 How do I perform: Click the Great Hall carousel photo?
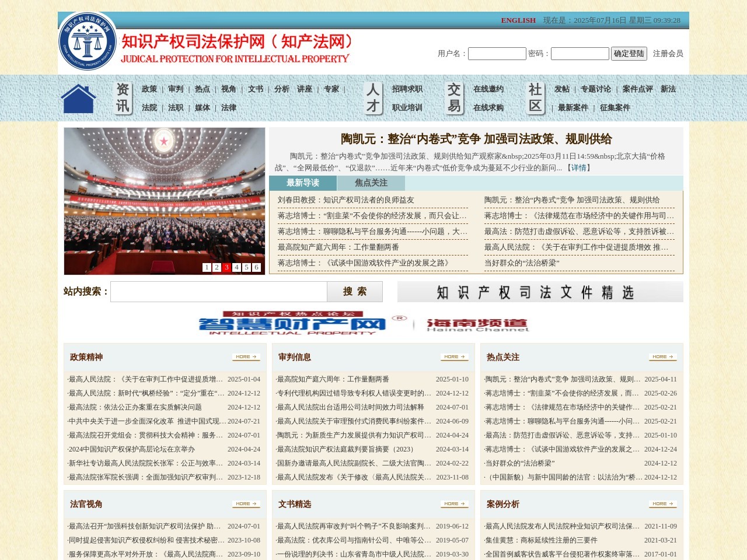point(165,201)
